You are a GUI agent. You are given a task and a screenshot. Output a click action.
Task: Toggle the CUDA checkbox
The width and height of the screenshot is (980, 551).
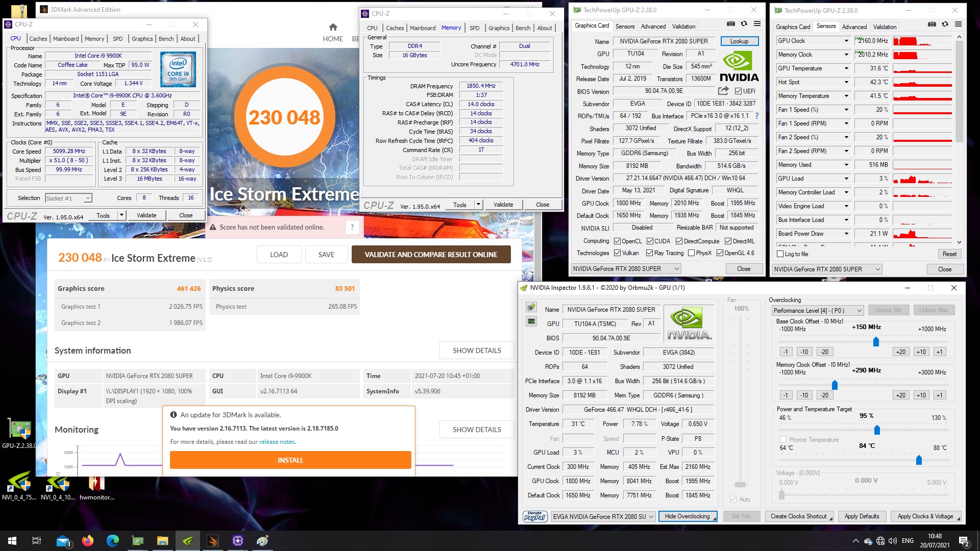coord(650,241)
